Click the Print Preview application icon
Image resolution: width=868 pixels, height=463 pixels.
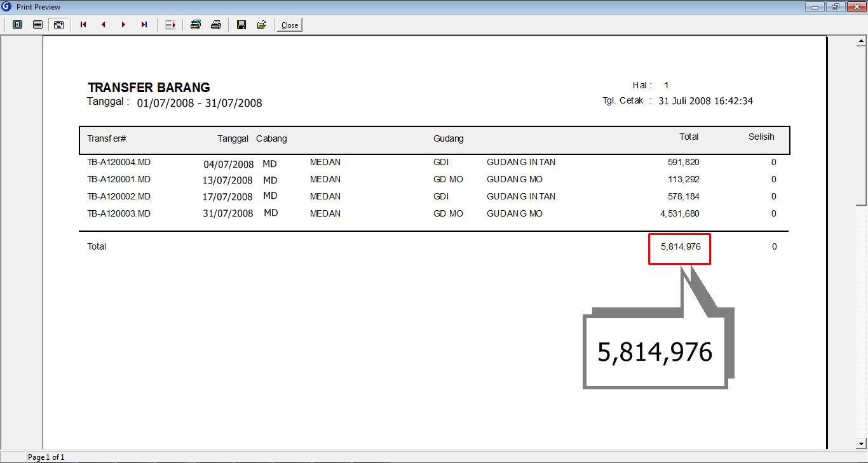(7, 6)
